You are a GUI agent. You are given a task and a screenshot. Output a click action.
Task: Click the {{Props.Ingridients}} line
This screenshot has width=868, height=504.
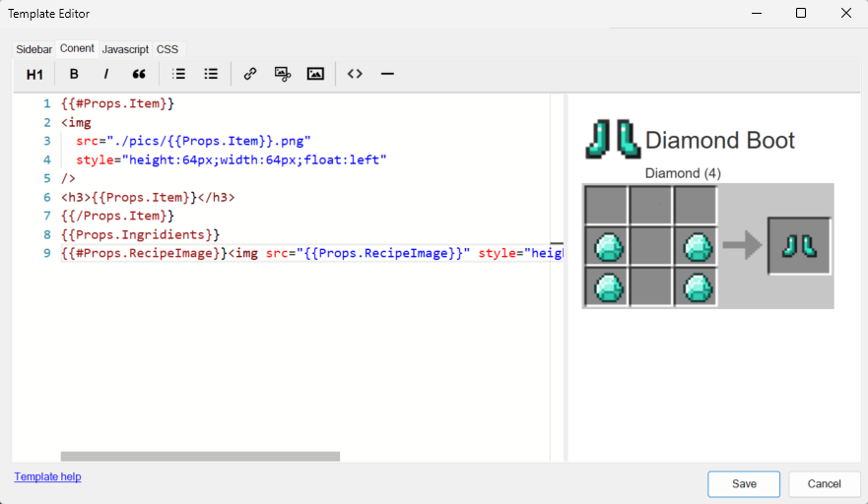(140, 234)
